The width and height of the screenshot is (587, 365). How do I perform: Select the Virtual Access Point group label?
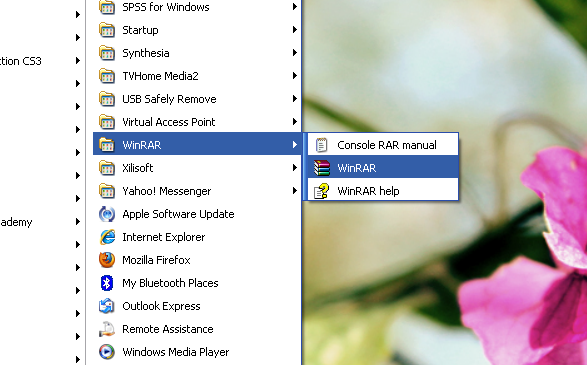(x=168, y=122)
